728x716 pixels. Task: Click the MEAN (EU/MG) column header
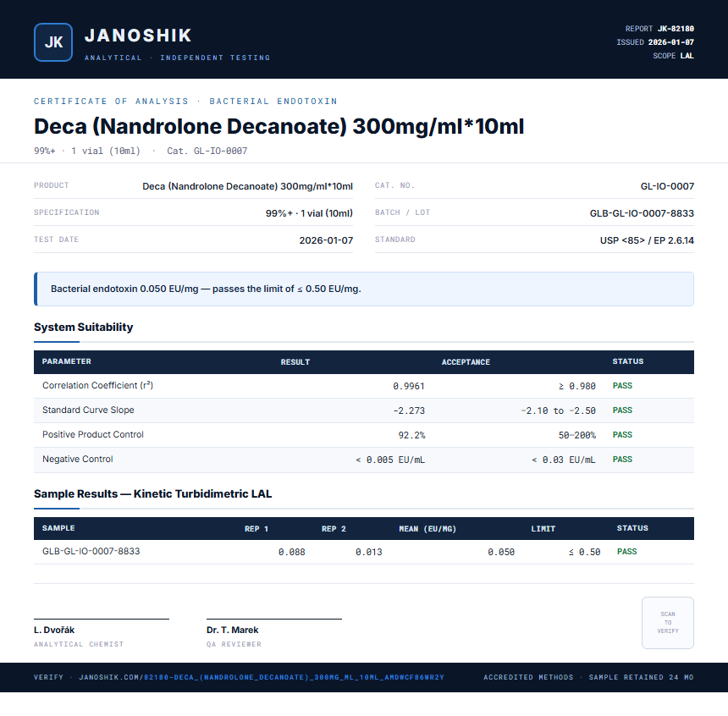pyautogui.click(x=427, y=529)
